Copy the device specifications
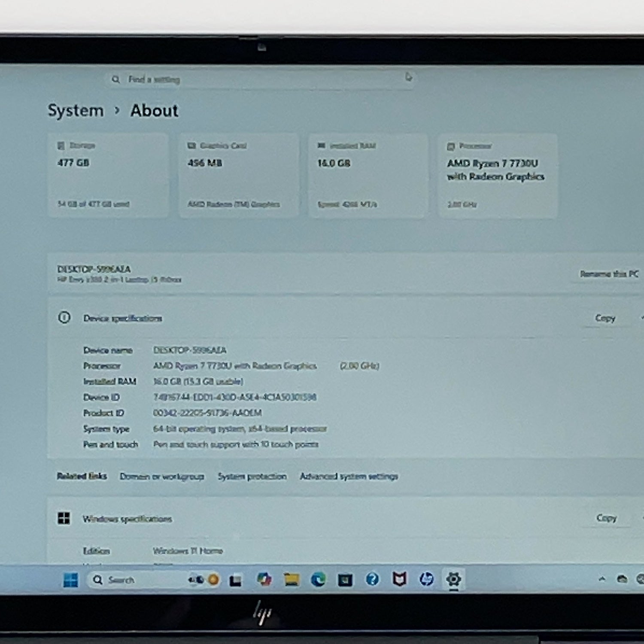This screenshot has height=644, width=644. (x=605, y=318)
